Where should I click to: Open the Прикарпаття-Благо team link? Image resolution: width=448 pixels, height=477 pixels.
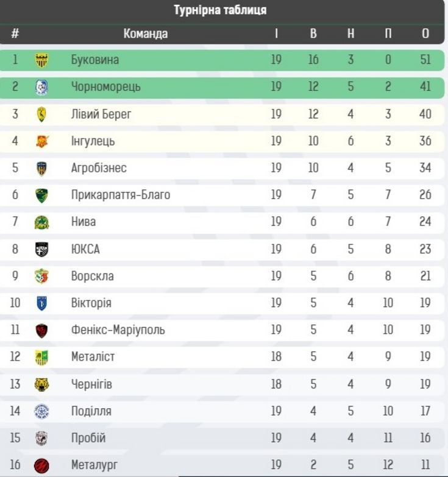coord(121,195)
